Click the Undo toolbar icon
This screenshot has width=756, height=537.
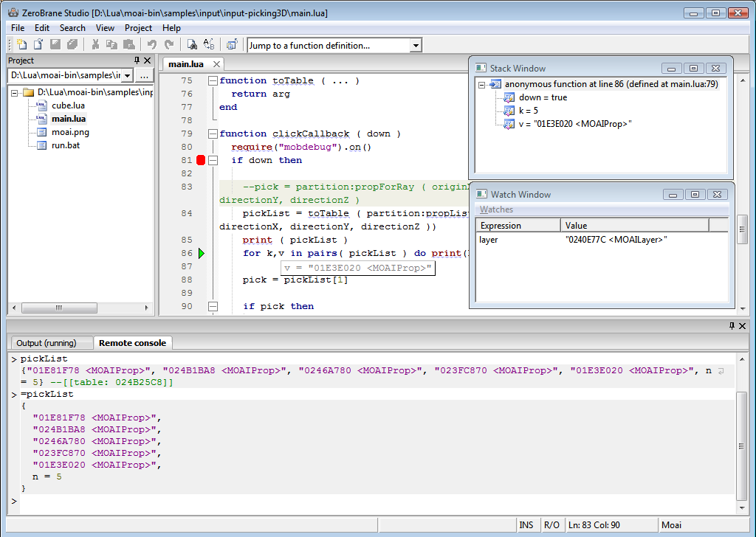pyautogui.click(x=152, y=45)
